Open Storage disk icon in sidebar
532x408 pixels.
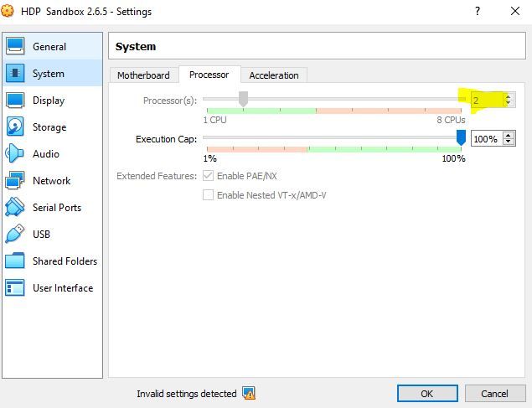[x=15, y=127]
